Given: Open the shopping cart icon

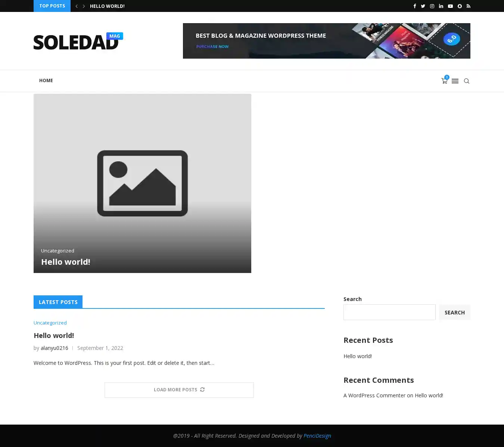Looking at the screenshot, I should (x=444, y=81).
